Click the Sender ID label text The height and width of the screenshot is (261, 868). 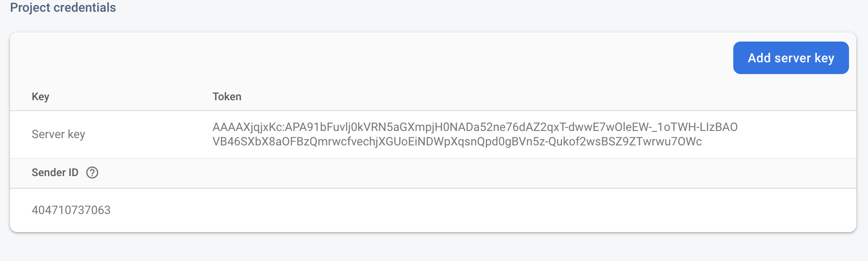point(55,172)
